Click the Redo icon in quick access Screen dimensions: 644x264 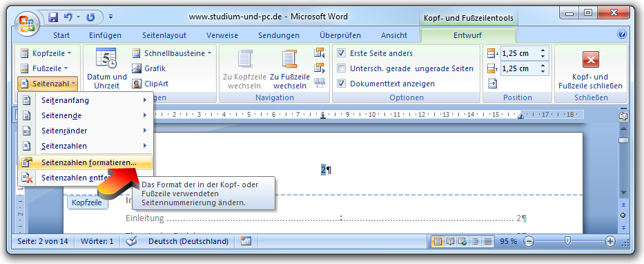[x=91, y=17]
